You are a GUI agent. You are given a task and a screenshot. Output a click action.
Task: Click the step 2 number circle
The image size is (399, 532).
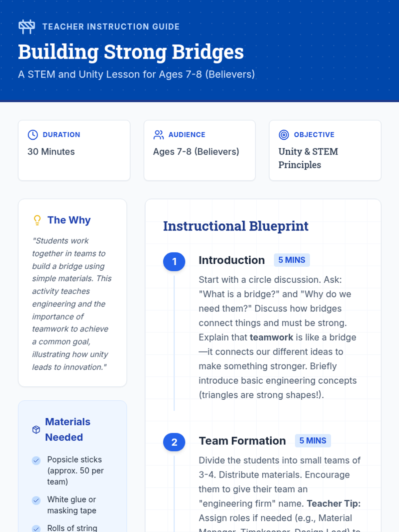(174, 442)
